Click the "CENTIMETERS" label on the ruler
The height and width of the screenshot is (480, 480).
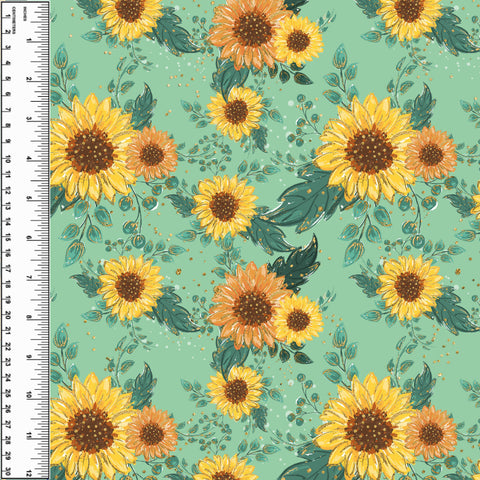click(x=14, y=20)
